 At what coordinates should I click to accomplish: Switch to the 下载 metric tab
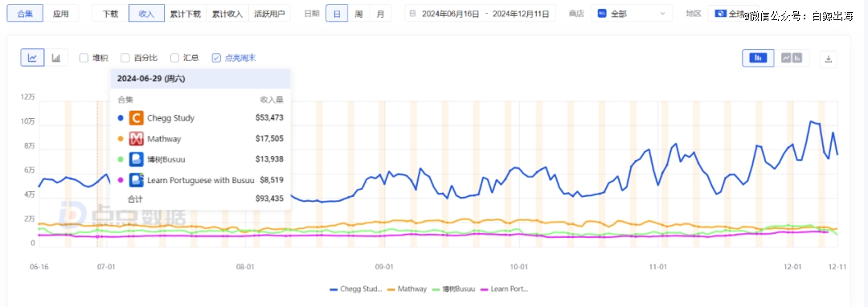click(x=110, y=14)
